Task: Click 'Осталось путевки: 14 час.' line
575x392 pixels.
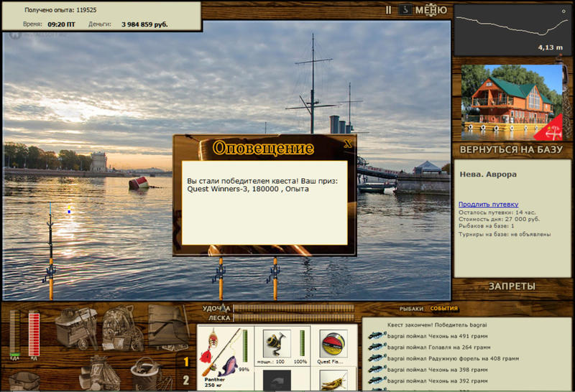Action: click(x=497, y=213)
